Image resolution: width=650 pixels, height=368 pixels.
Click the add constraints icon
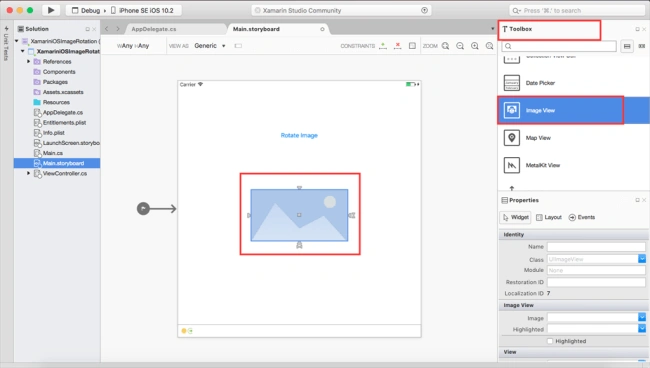pyautogui.click(x=383, y=46)
